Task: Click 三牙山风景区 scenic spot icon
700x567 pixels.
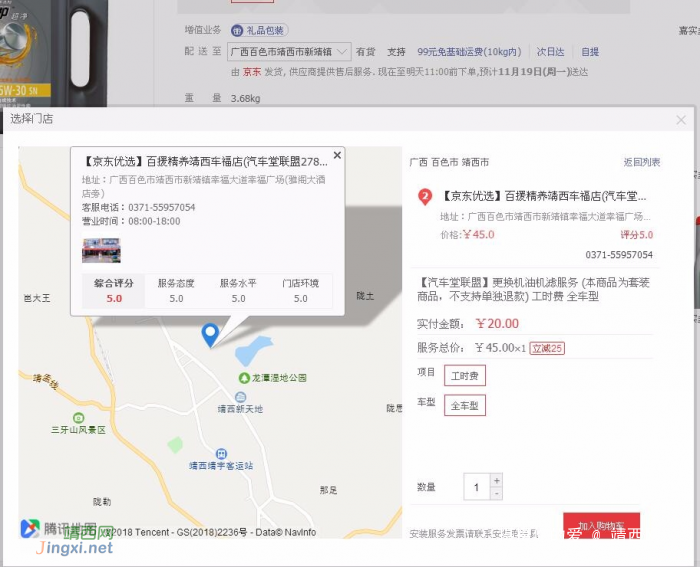Action: 79,418
